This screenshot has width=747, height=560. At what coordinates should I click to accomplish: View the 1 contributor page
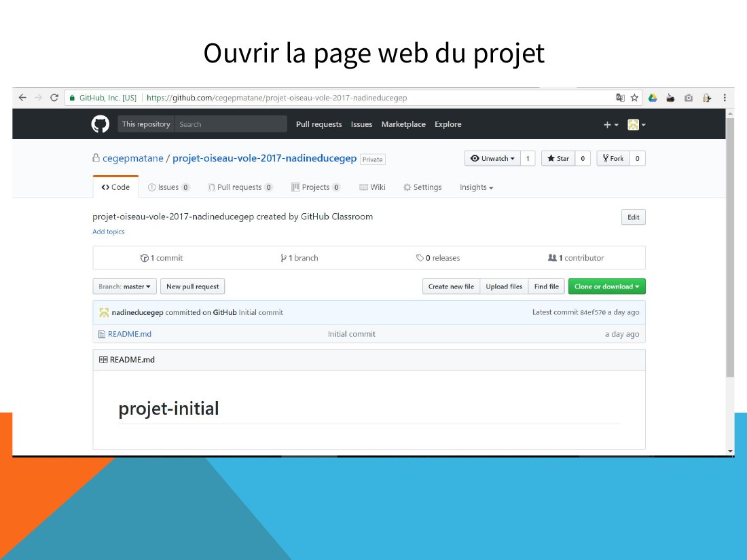click(x=576, y=258)
